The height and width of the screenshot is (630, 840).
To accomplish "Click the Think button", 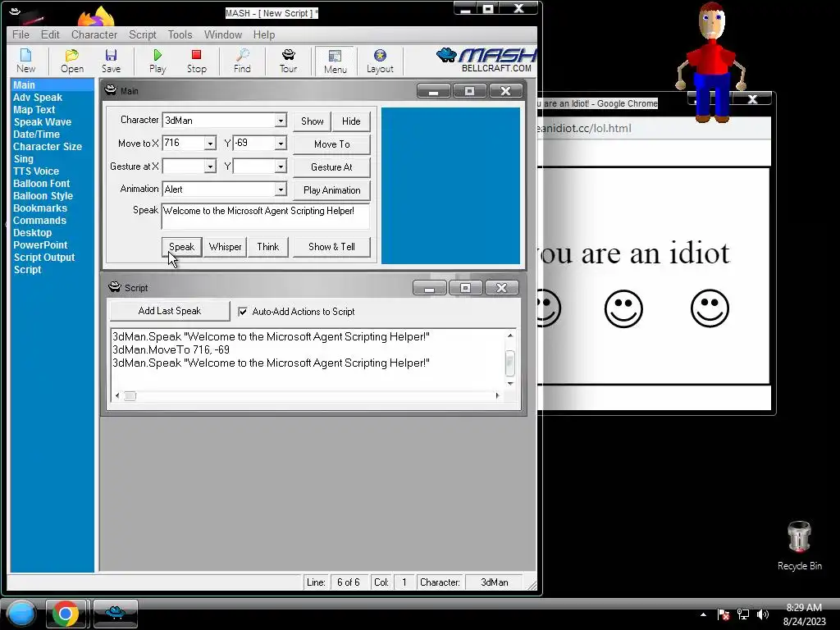I will 268,247.
